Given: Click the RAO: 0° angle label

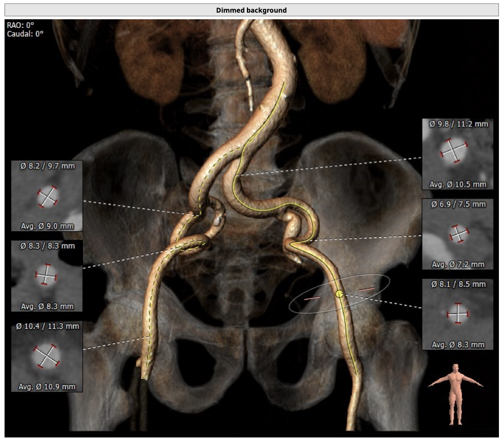Looking at the screenshot, I should [21, 25].
